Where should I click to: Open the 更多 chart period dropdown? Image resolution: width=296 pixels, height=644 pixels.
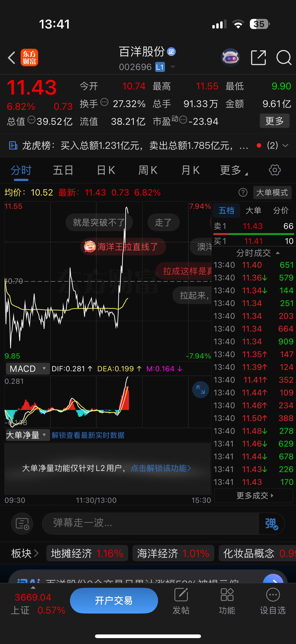(234, 170)
